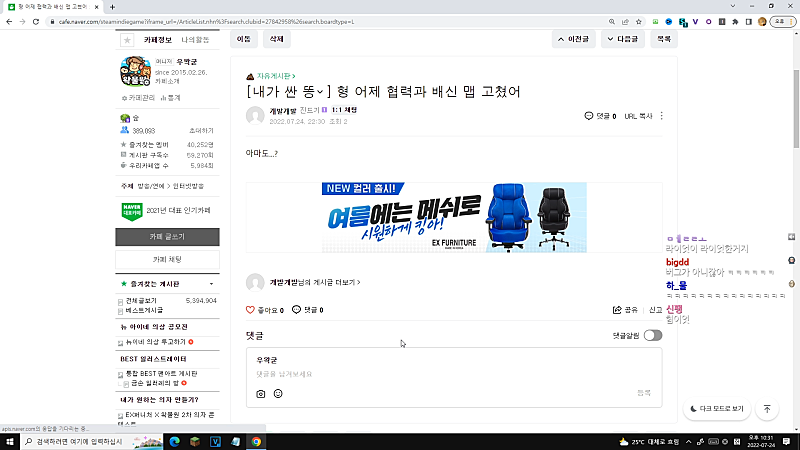Open the 베스트게시글 board

(144, 310)
